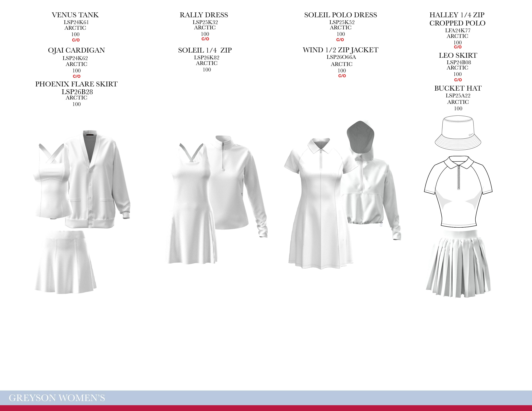Image resolution: width=532 pixels, height=411 pixels.
Task: Click the red C/O under Venus Tank
Action: [x=76, y=40]
